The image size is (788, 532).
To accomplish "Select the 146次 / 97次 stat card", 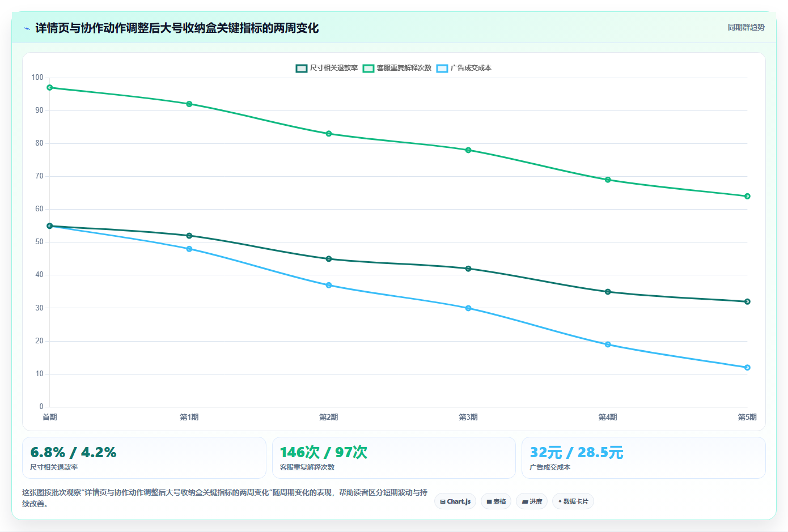I will [x=394, y=458].
